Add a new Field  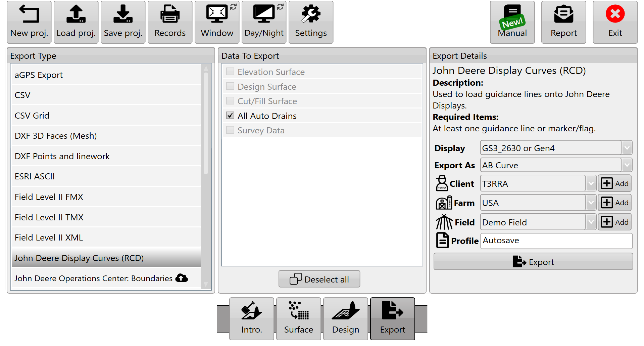point(615,222)
